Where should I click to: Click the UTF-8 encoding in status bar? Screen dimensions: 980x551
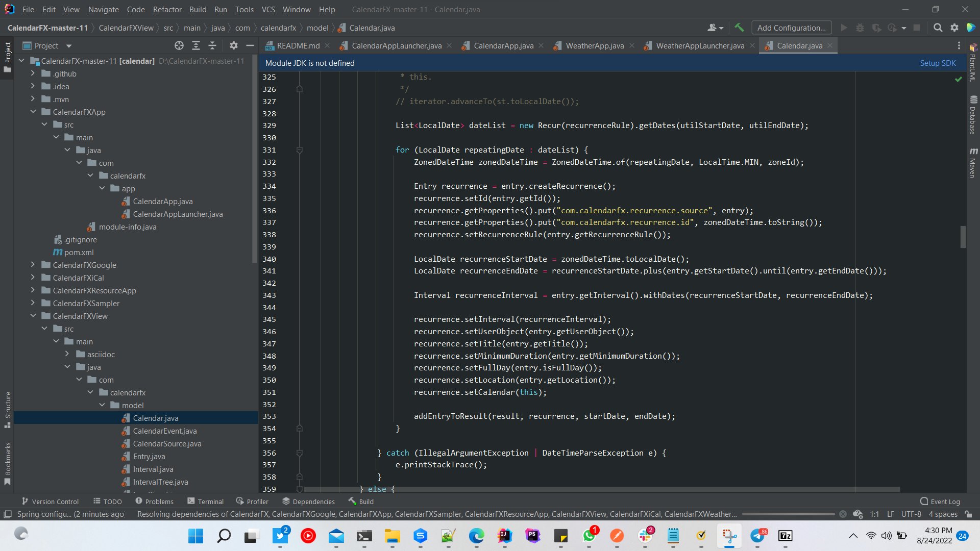911,514
